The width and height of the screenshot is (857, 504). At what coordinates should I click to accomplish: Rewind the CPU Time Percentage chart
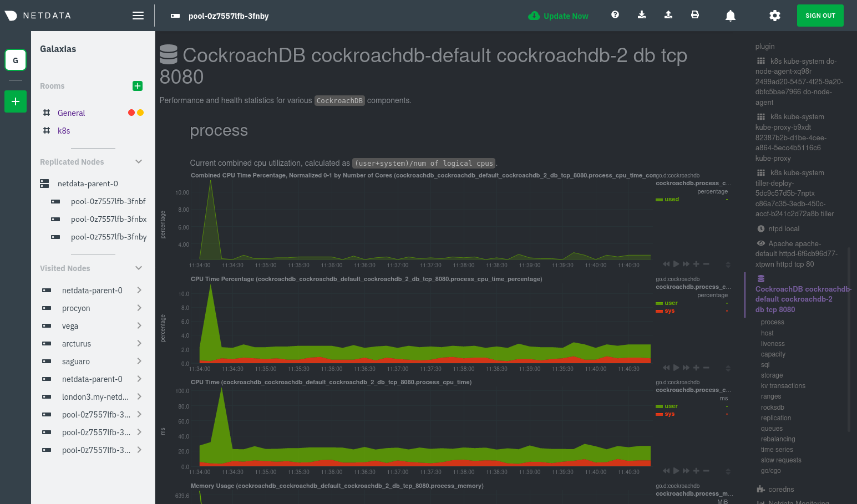coord(666,368)
